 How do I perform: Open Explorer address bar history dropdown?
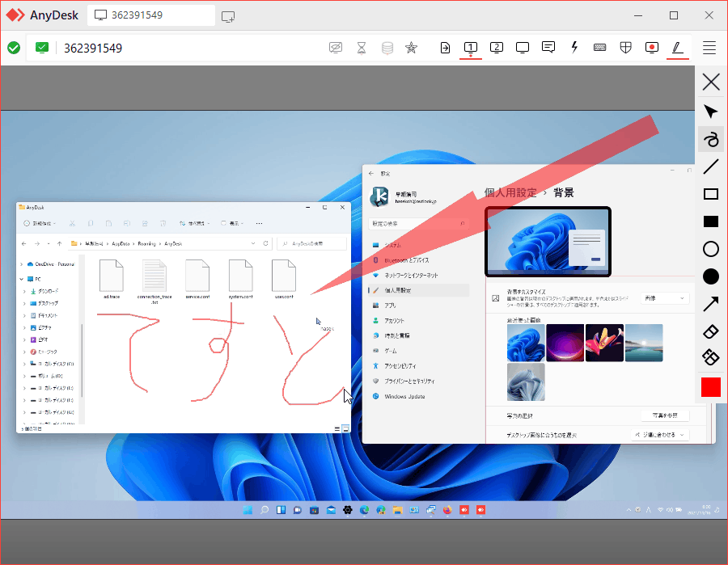pyautogui.click(x=253, y=243)
